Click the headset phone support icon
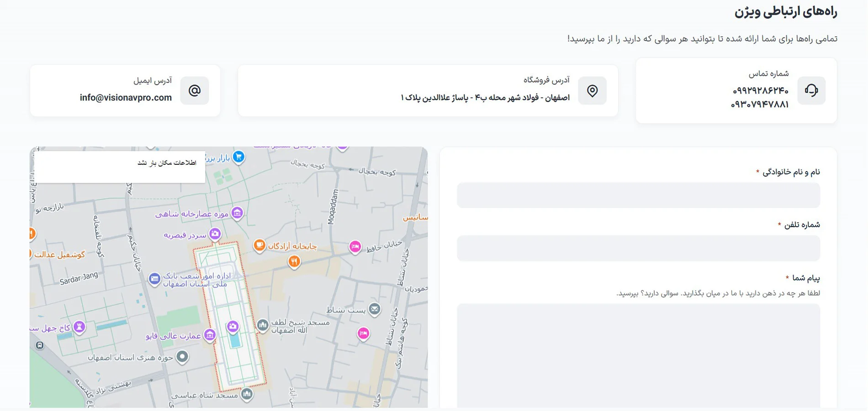Image resolution: width=868 pixels, height=411 pixels. [811, 90]
